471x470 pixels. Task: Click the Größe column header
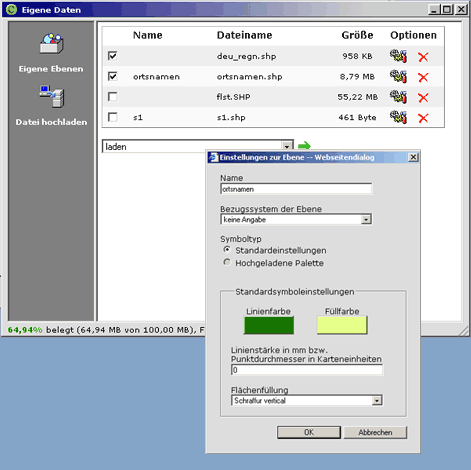[357, 35]
